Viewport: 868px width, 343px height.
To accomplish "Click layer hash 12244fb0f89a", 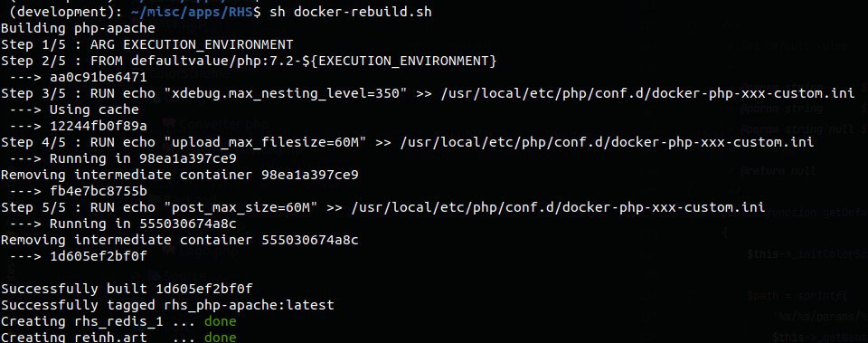I will click(99, 126).
